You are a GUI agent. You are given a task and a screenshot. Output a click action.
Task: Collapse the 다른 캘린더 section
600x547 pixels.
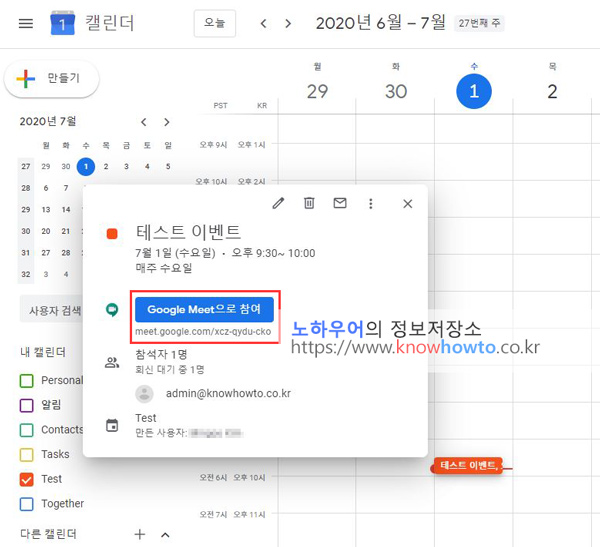(x=165, y=535)
